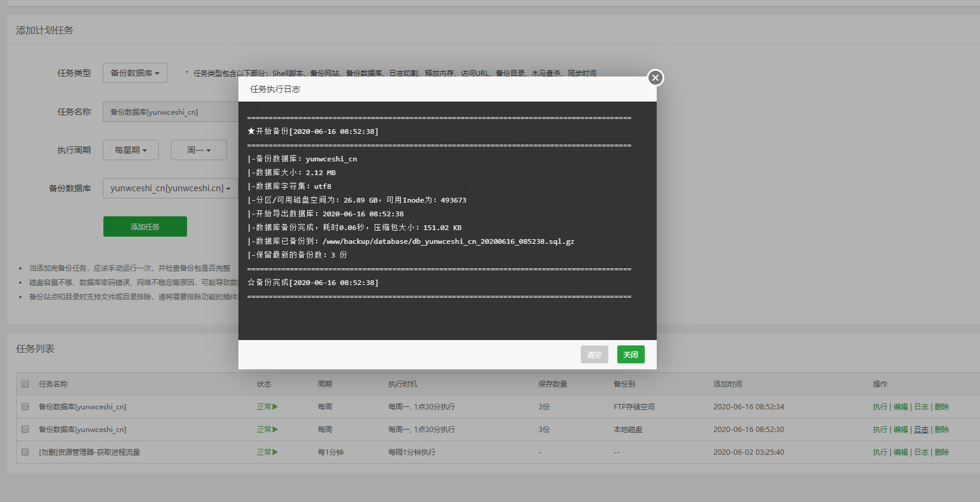Open the 备份数据库 task type dropdown
The image size is (980, 502).
tap(135, 73)
